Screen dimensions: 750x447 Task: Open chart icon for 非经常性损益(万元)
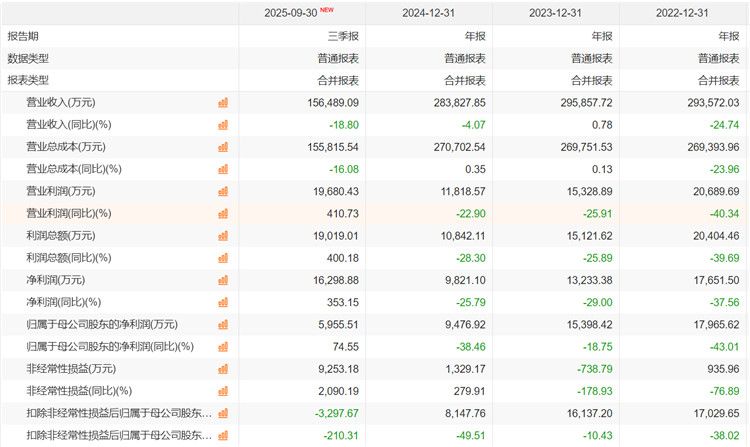tap(224, 368)
